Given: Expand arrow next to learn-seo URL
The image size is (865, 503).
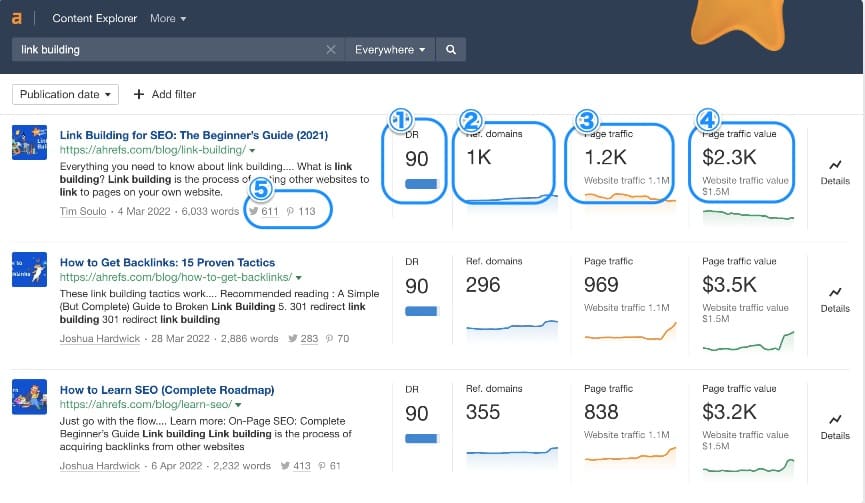Looking at the screenshot, I should coord(238,405).
